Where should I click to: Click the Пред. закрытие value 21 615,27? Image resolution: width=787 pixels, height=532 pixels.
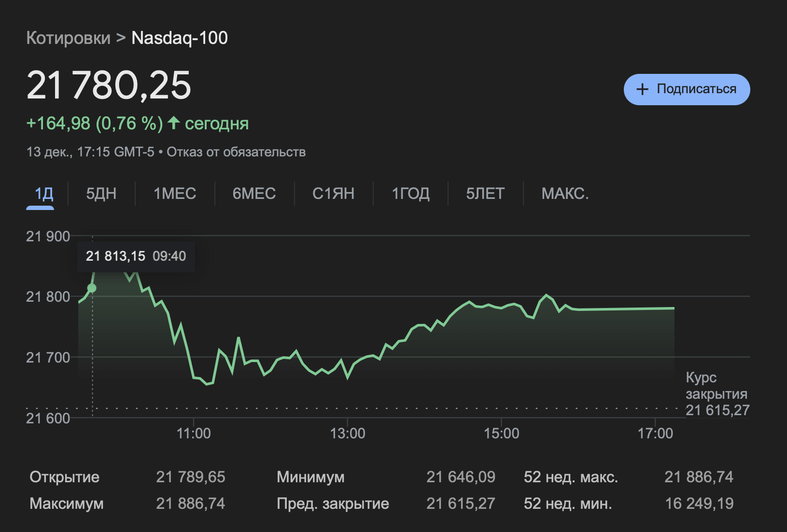[x=461, y=504]
